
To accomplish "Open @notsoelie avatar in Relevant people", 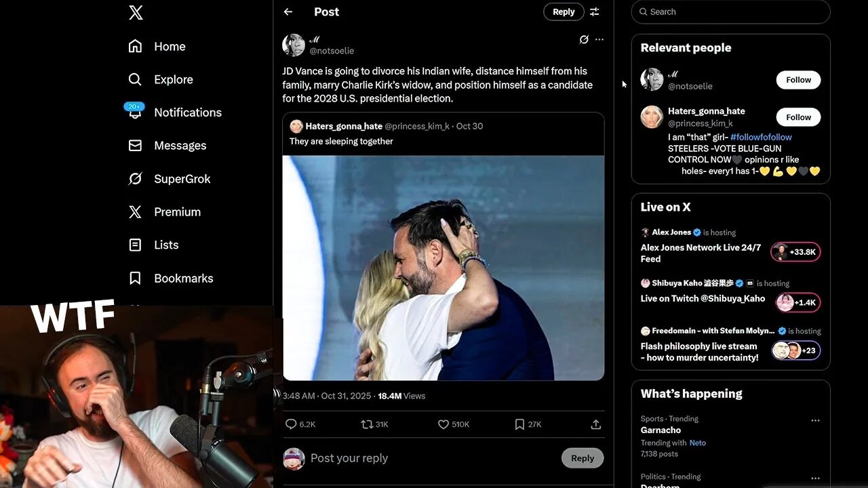I will pyautogui.click(x=652, y=79).
